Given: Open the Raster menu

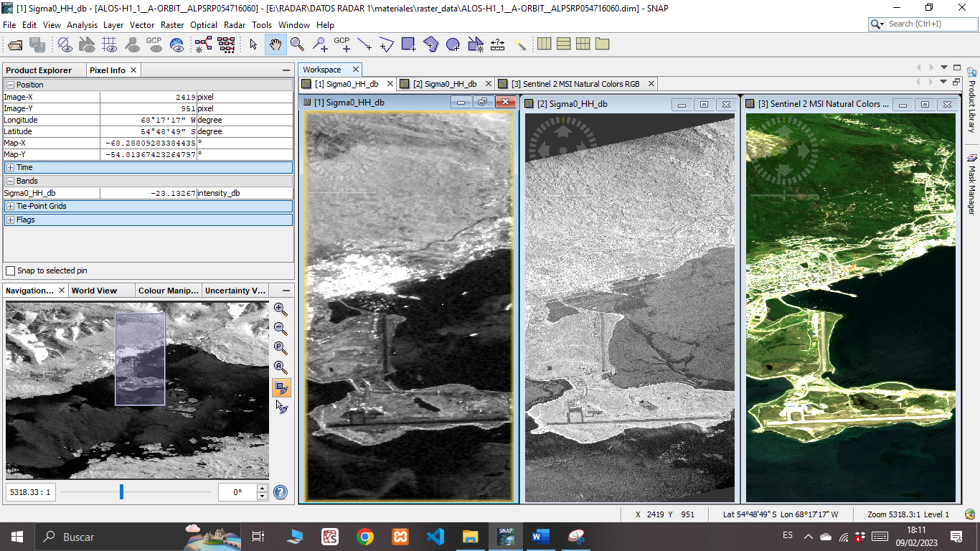Looking at the screenshot, I should (172, 24).
